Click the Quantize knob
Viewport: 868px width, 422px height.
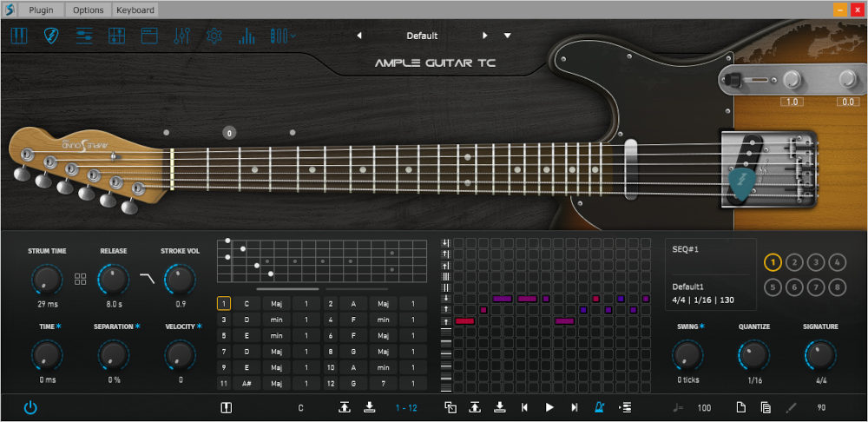[753, 355]
